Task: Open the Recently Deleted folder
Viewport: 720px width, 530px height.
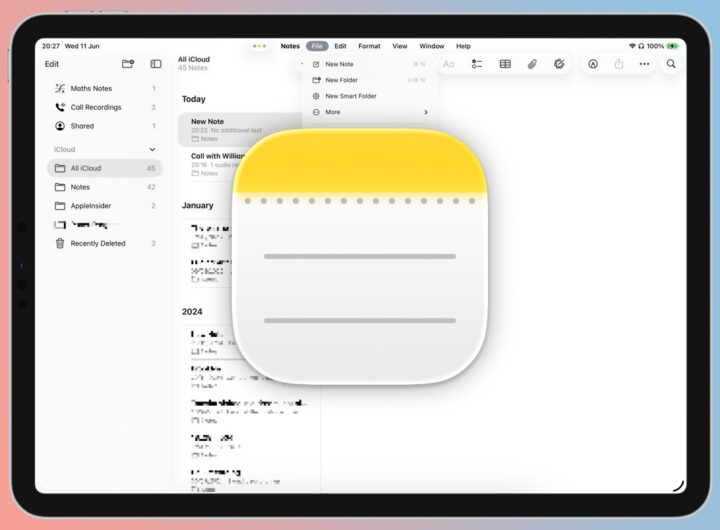Action: (x=105, y=243)
